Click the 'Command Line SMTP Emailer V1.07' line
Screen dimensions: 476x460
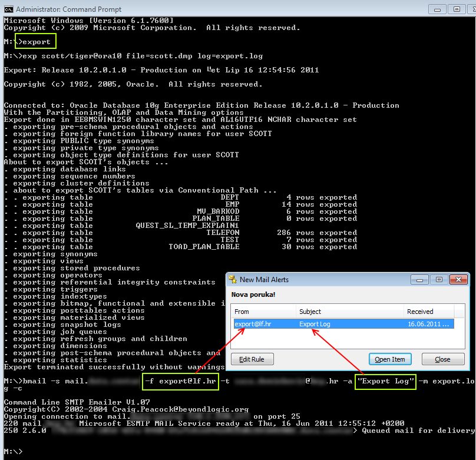(77, 402)
